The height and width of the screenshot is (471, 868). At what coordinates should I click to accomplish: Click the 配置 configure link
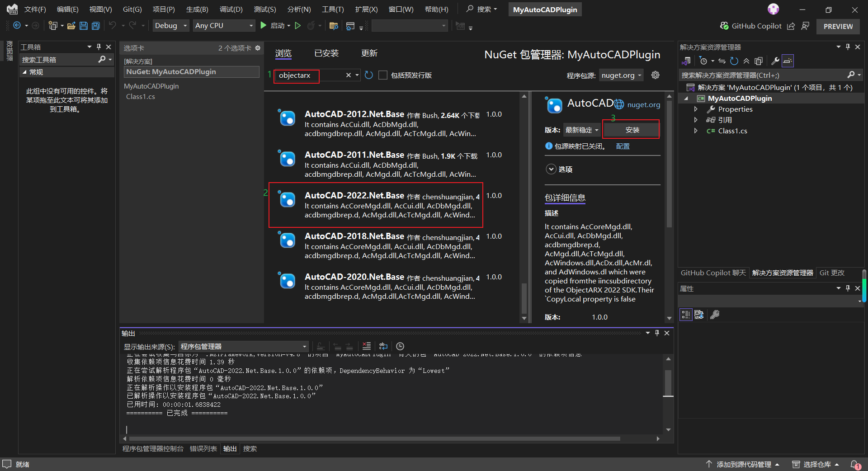pyautogui.click(x=623, y=146)
